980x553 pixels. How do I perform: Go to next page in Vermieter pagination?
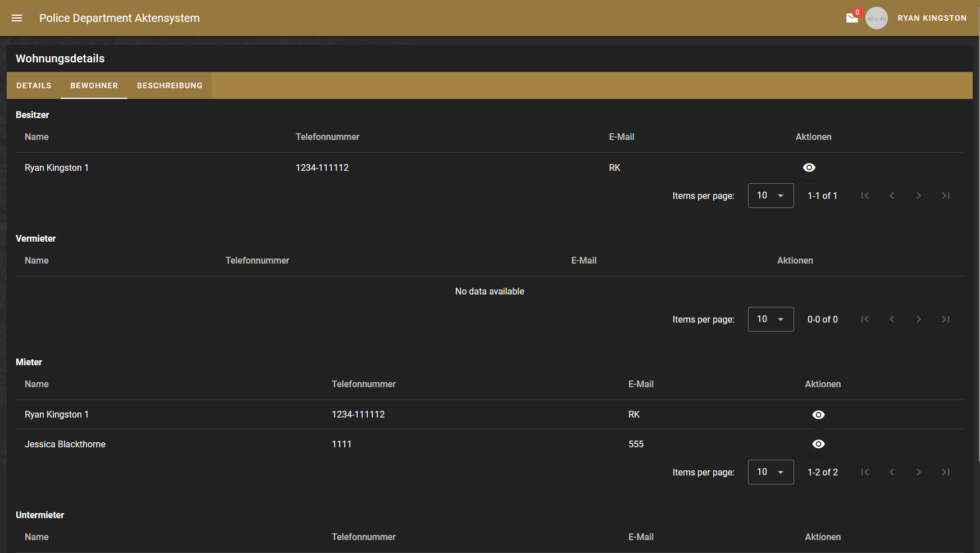pyautogui.click(x=919, y=319)
